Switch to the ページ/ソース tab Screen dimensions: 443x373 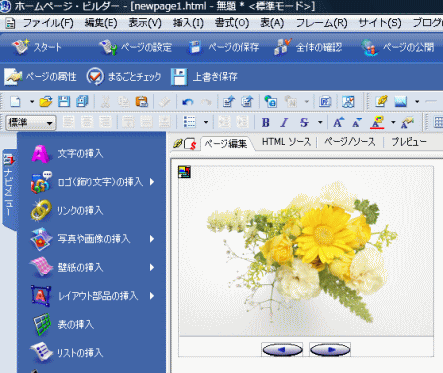(350, 142)
